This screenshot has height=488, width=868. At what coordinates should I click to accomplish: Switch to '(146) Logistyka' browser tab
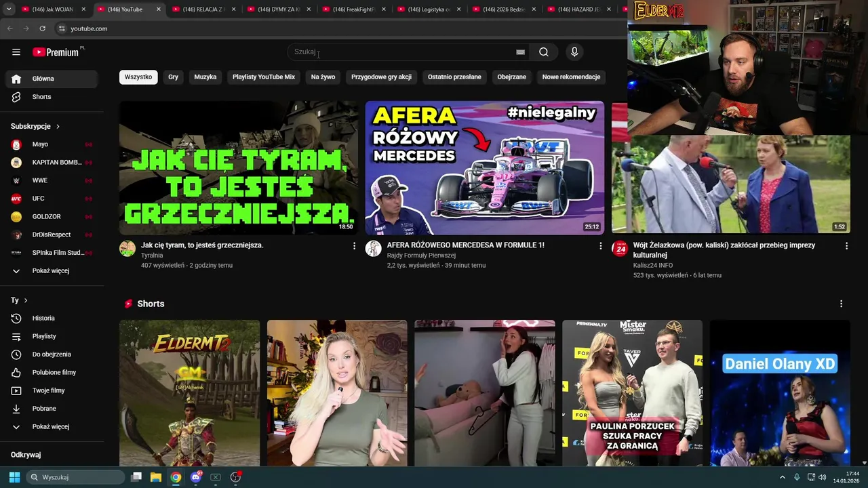(x=429, y=9)
